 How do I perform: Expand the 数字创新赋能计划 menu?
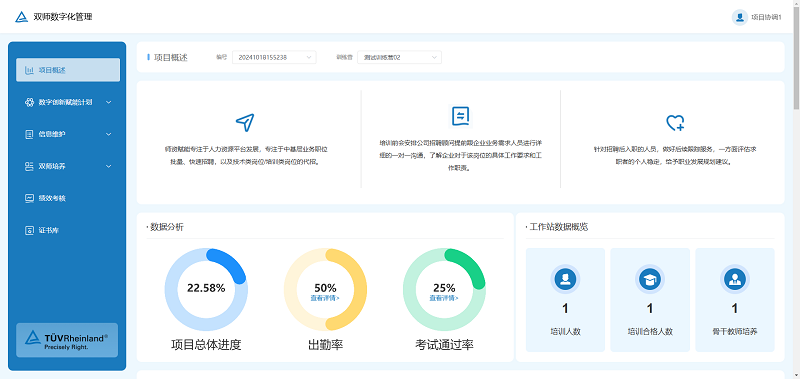click(x=68, y=102)
